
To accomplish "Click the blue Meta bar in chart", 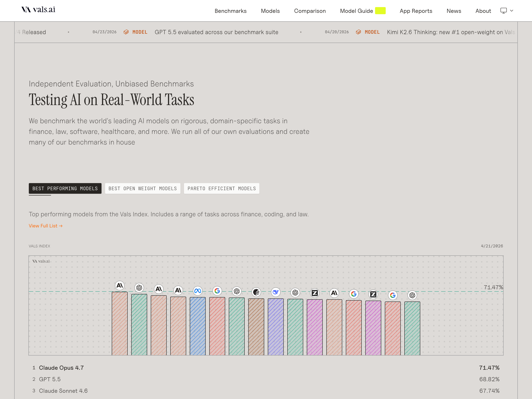I will click(198, 326).
